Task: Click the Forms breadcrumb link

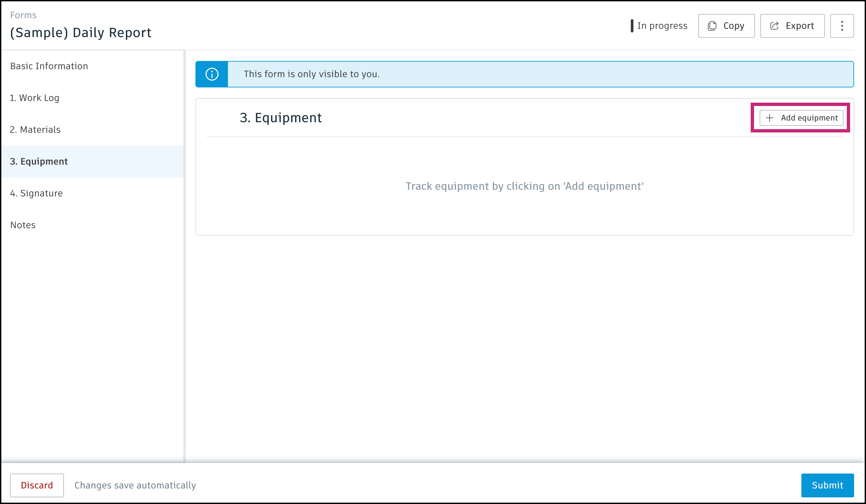Action: click(24, 15)
